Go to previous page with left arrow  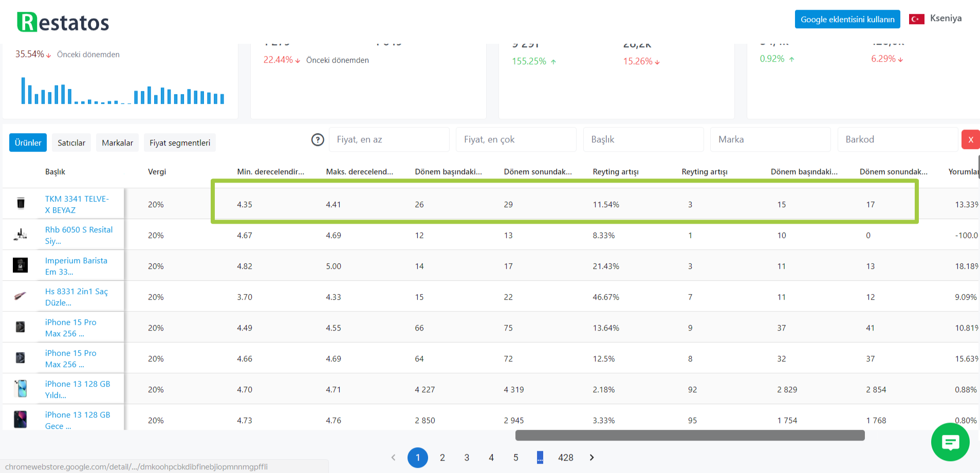pos(393,458)
